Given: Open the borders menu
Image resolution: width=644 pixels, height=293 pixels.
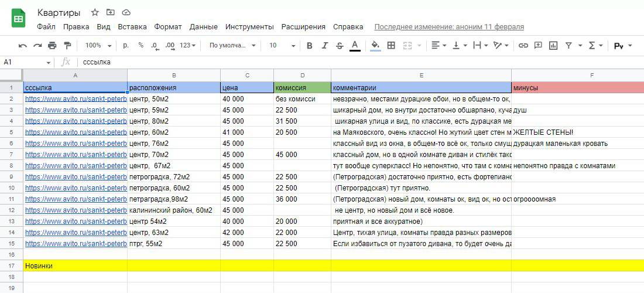Looking at the screenshot, I should 391,45.
